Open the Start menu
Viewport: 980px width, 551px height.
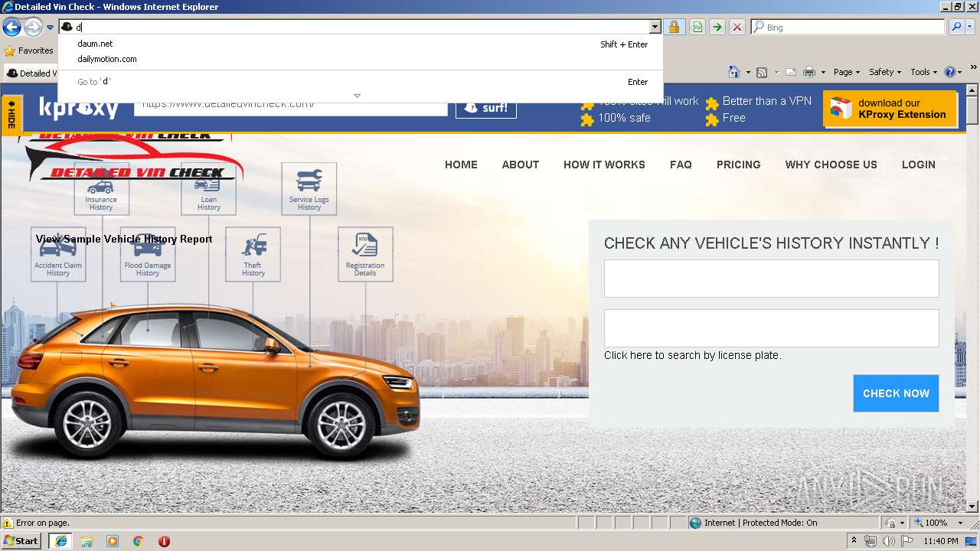[21, 541]
